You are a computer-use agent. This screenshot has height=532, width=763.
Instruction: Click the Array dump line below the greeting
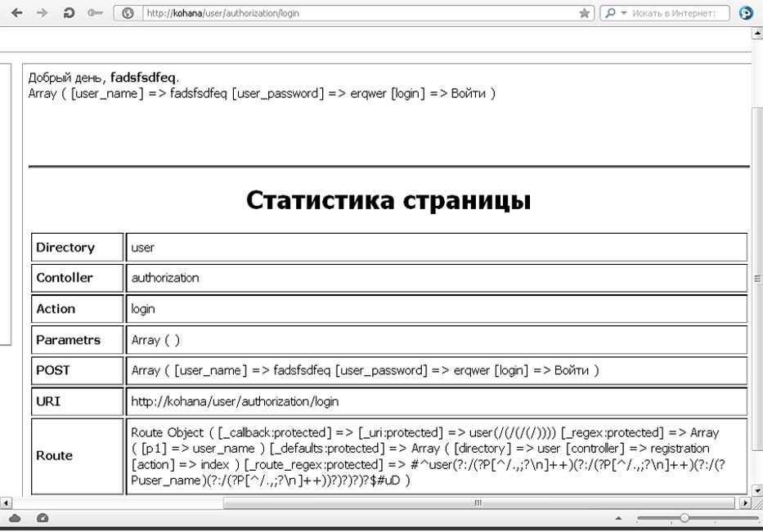coord(262,93)
